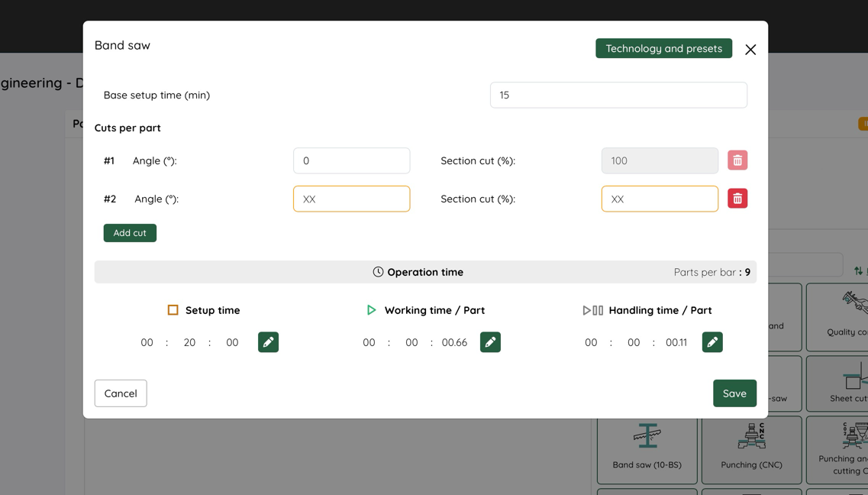Click the Operation time clock icon
Screen dimensions: 868x495
click(x=378, y=272)
